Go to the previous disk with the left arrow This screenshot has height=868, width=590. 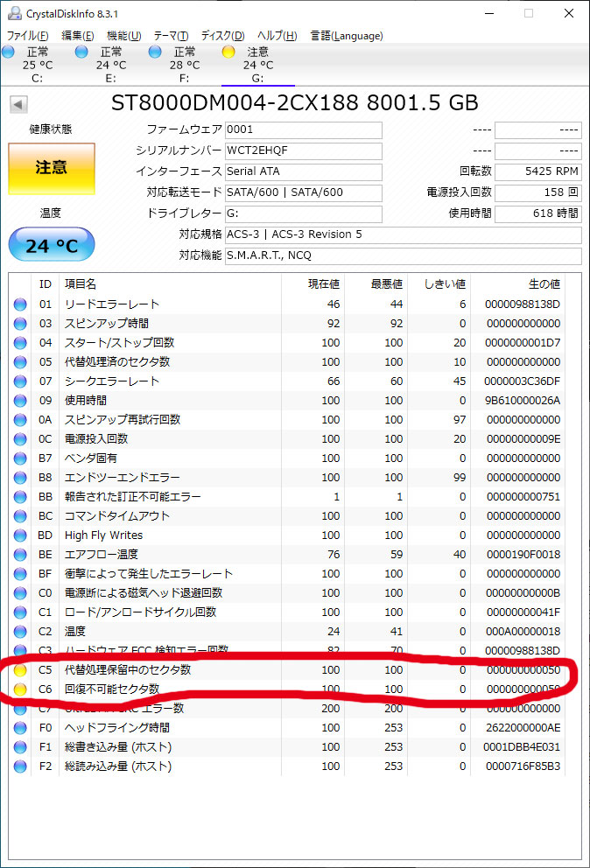pos(19,104)
